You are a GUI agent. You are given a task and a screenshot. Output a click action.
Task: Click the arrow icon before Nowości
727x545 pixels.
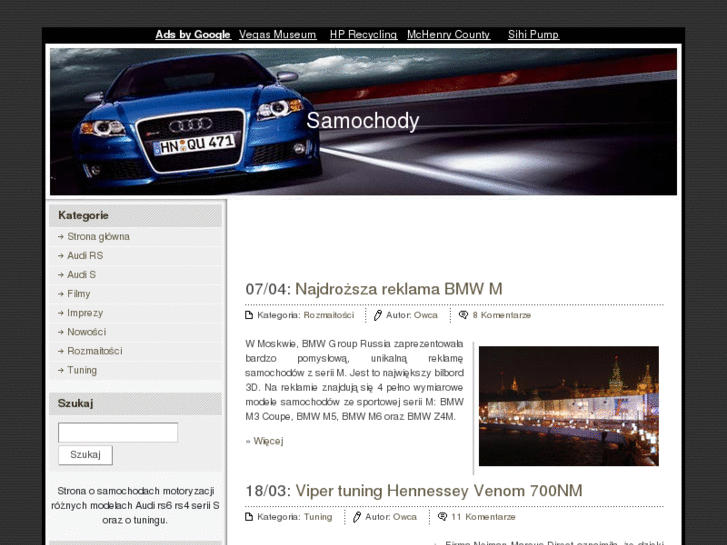(61, 332)
